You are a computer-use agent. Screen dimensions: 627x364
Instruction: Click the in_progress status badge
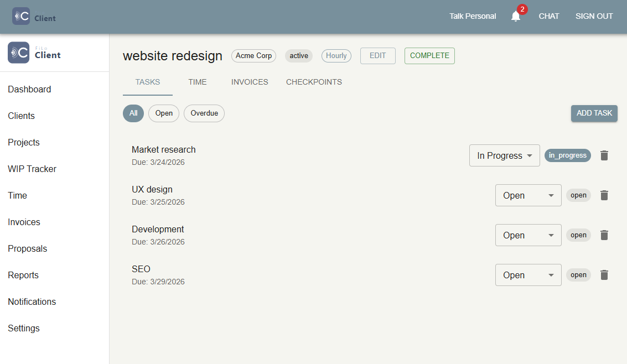(567, 155)
